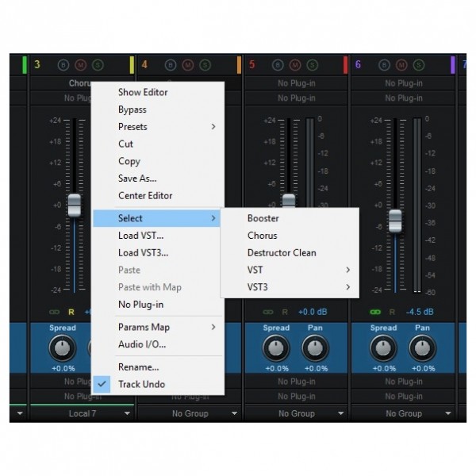Arm record R on track 6
The height and width of the screenshot is (476, 476).
(x=392, y=312)
